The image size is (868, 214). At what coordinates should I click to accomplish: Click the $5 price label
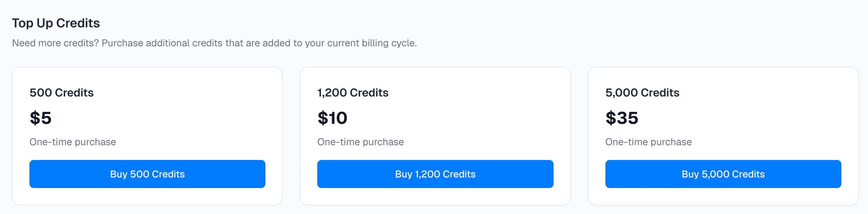41,118
